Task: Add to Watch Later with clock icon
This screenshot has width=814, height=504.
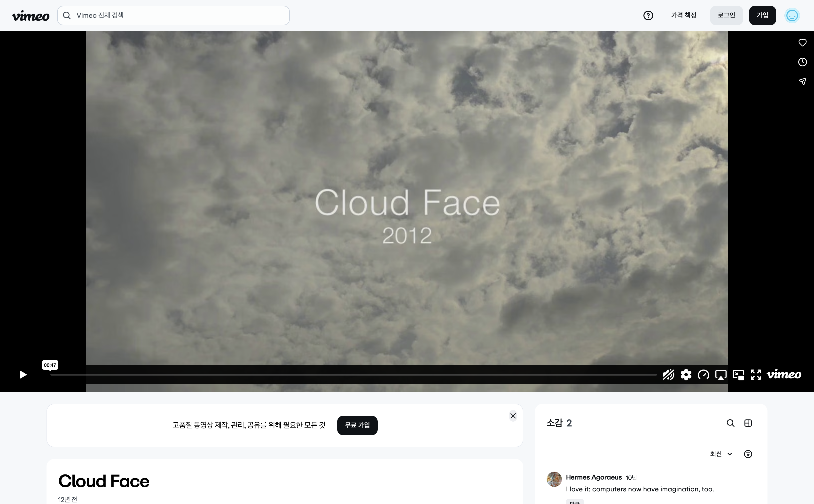Action: [802, 62]
